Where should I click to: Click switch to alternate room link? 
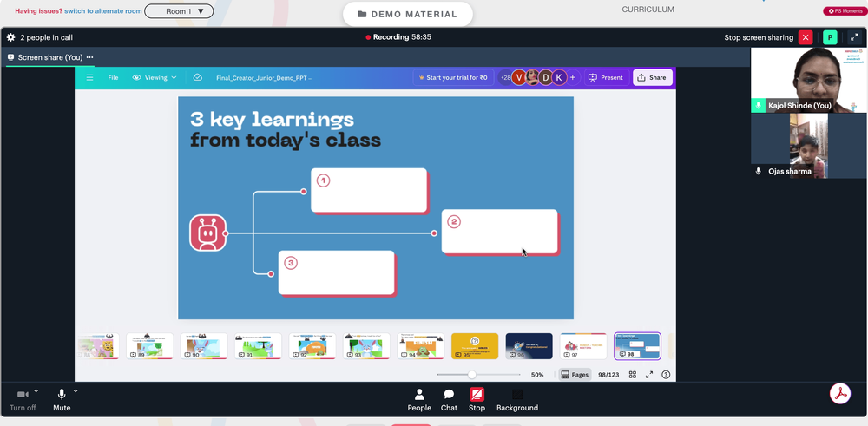103,11
